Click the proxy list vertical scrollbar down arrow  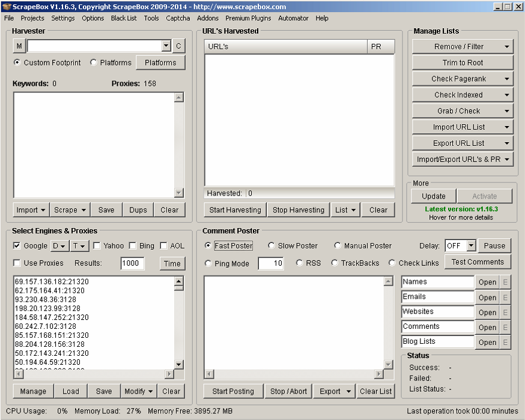click(179, 364)
